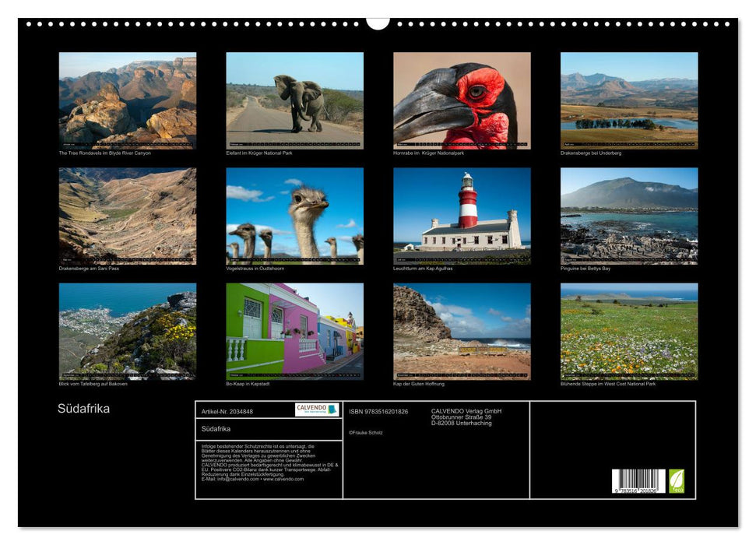
Task: Click the www.calvendo.com website address
Action: 283,479
